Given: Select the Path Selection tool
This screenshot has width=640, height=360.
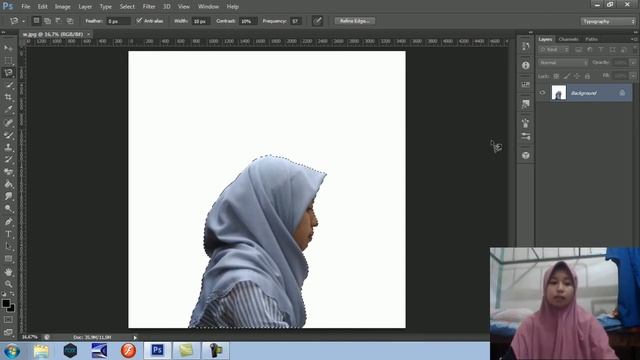Looking at the screenshot, I should [x=8, y=246].
